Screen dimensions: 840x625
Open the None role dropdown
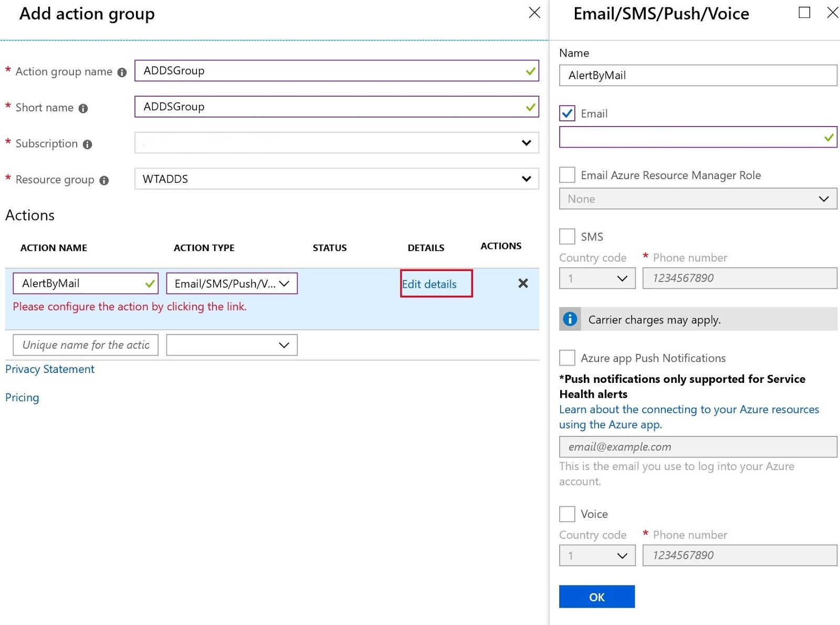698,199
